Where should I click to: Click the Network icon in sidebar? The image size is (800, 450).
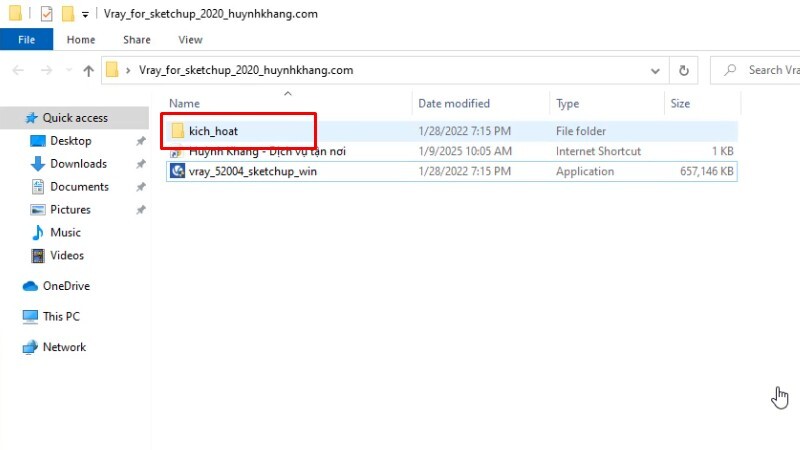point(30,347)
